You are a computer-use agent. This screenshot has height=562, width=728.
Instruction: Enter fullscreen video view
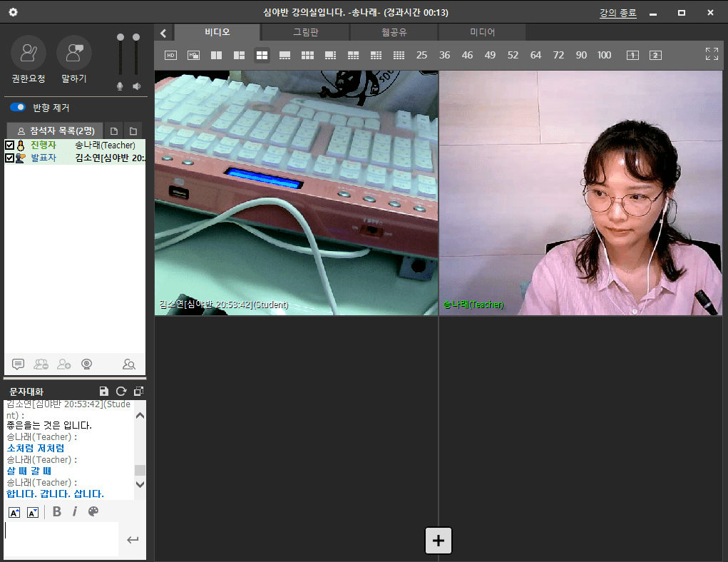coord(711,54)
